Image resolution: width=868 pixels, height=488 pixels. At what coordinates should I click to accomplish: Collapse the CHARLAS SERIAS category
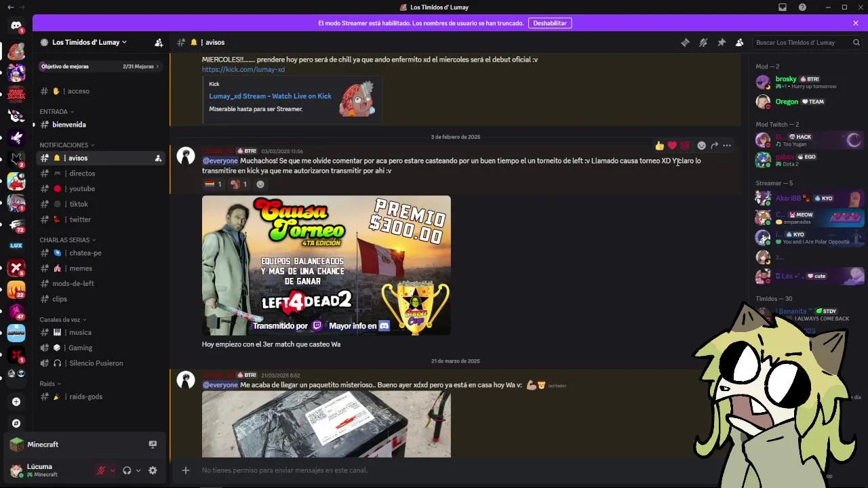point(67,240)
